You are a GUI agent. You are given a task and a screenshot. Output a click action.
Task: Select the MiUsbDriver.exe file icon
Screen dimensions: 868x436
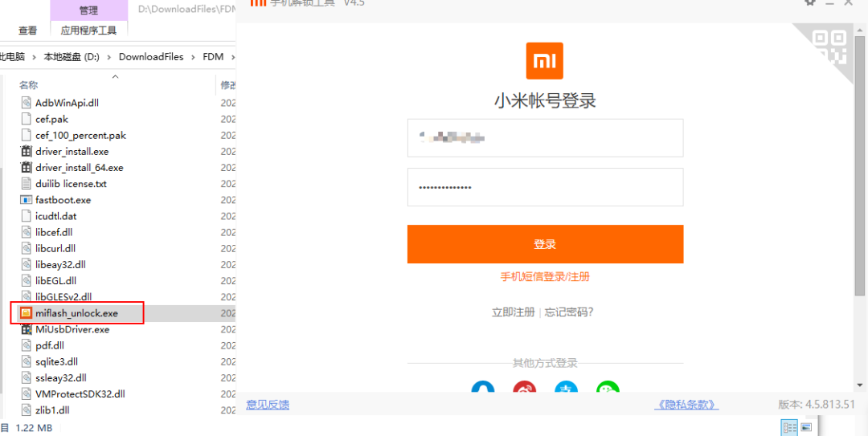26,329
